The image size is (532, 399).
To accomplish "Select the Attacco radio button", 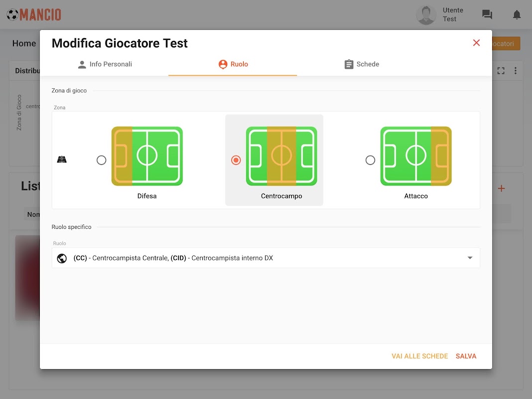I will 370,160.
